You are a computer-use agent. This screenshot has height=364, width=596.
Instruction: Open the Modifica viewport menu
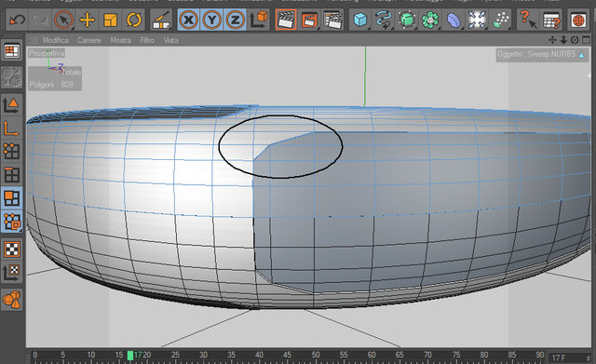[56, 40]
